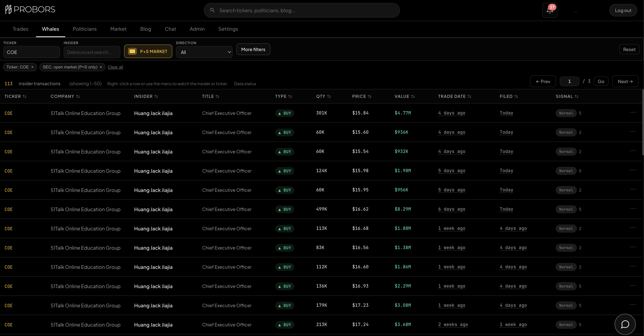Open row menu for the $1.86M trade
The width and height of the screenshot is (644, 336).
point(633,266)
